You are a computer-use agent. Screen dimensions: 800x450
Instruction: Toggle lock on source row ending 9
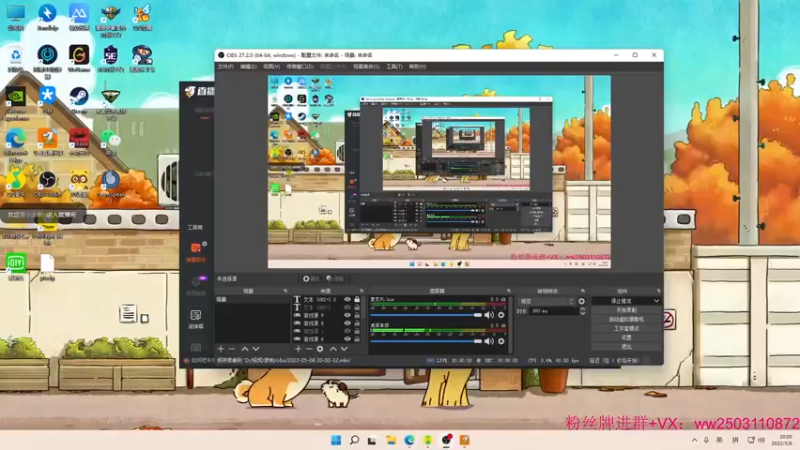point(357,315)
